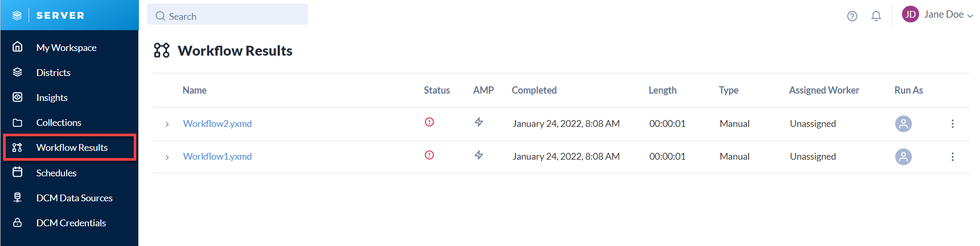Viewport: 980px width, 246px height.
Task: Open the three-dot menu for Workflow1.yxmd
Action: pos(952,157)
